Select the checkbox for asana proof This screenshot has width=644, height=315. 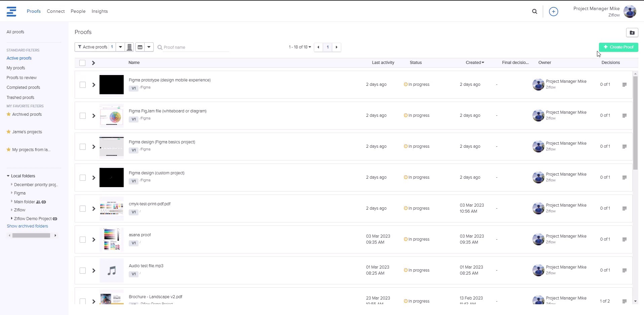point(83,240)
